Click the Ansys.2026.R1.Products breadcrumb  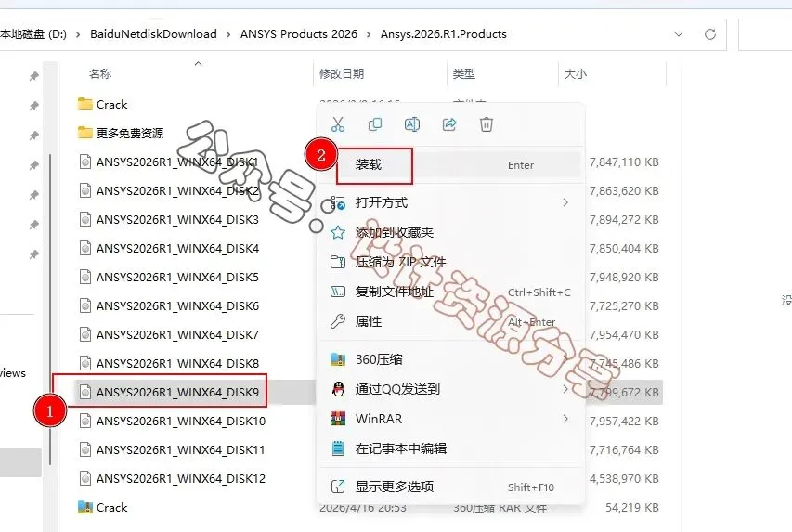(444, 34)
